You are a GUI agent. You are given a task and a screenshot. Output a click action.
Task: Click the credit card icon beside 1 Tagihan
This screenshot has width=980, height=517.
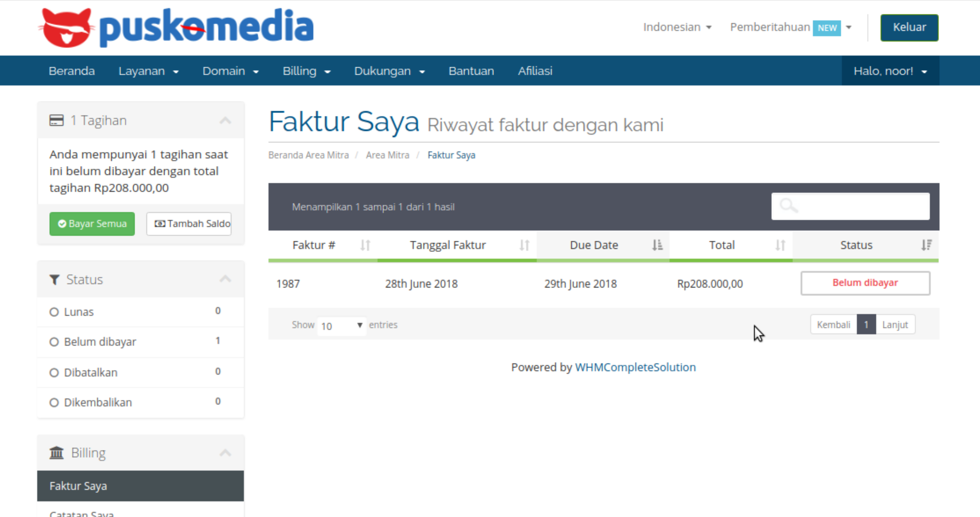coord(56,121)
